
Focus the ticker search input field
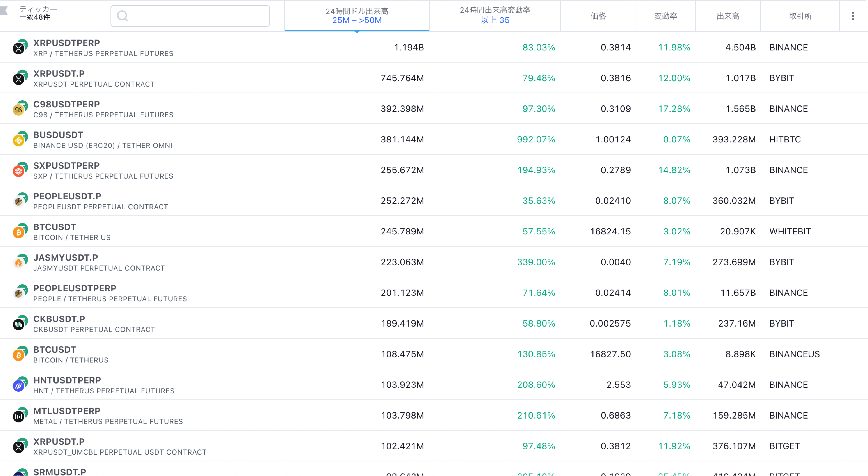tap(190, 16)
